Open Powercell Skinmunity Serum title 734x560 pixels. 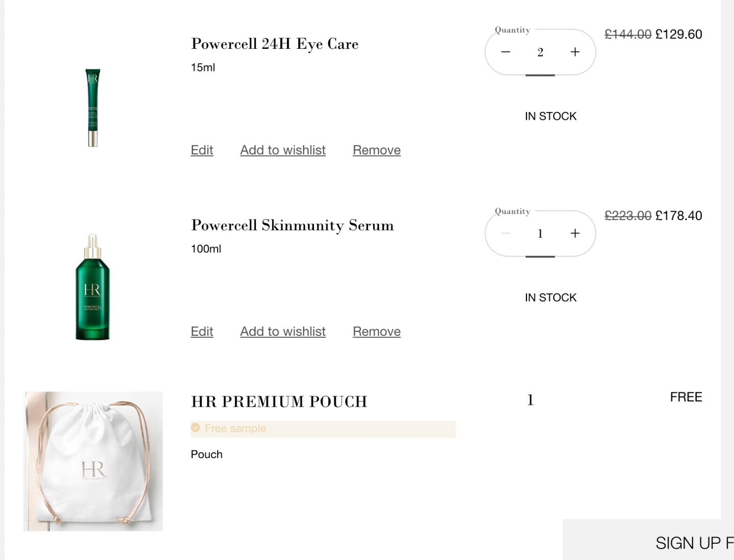pos(293,225)
